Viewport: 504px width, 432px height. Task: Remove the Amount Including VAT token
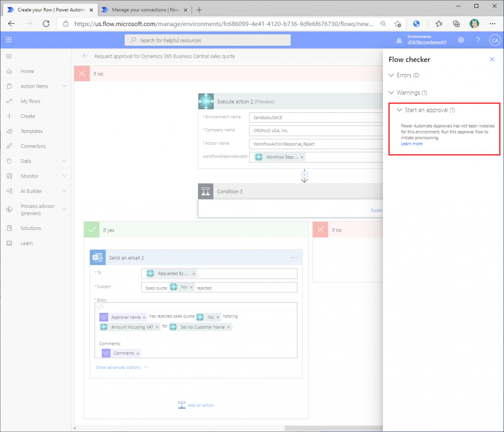[x=157, y=328]
